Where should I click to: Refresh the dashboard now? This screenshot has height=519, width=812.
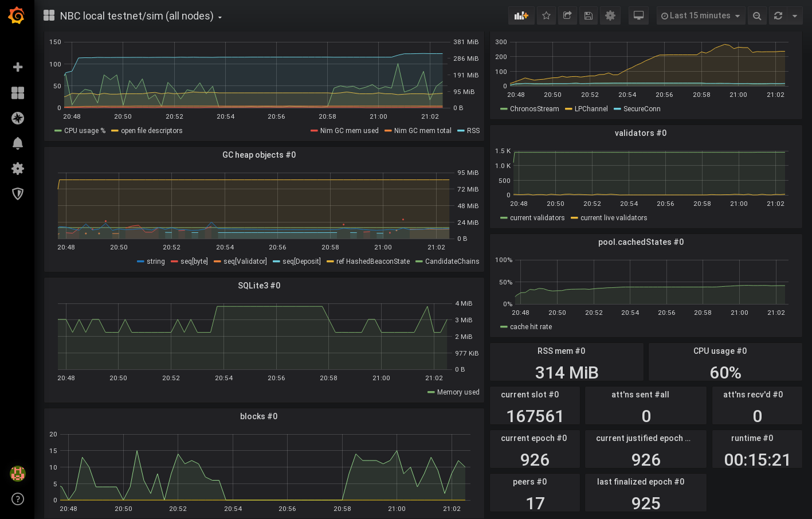tap(778, 15)
